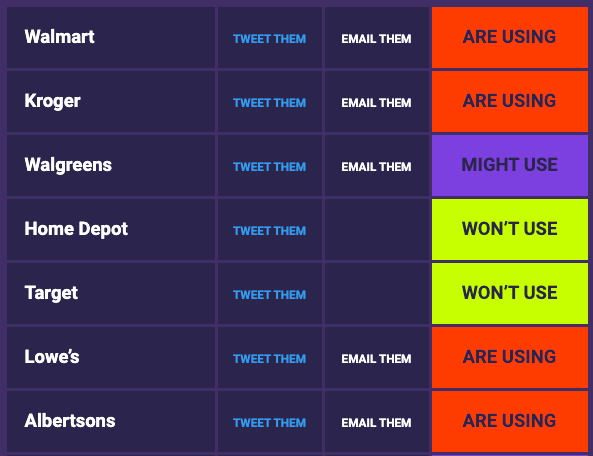The height and width of the screenshot is (456, 593).
Task: Click Walmart's ARE USING status badge
Action: (510, 37)
